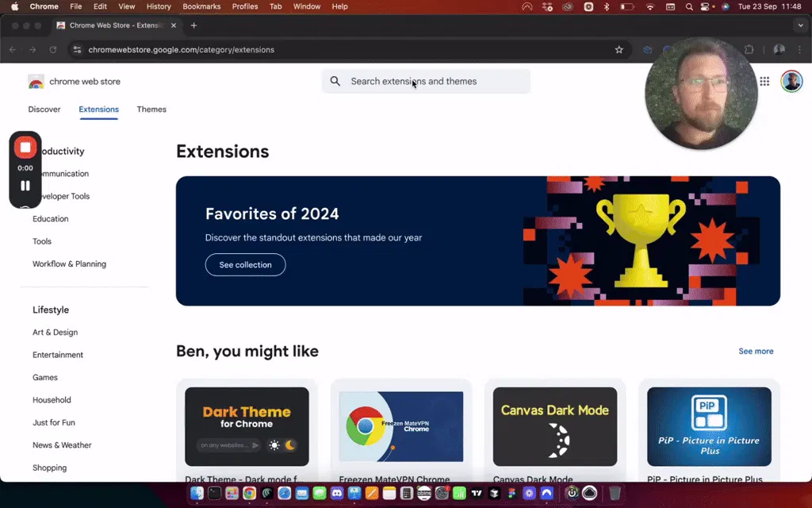Go forward to the next page

click(x=33, y=50)
